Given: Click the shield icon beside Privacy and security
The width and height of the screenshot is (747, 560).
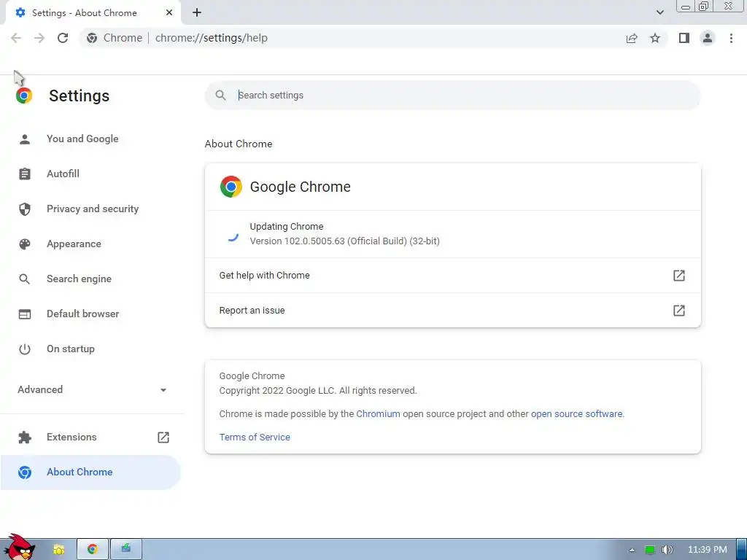Looking at the screenshot, I should (x=25, y=209).
